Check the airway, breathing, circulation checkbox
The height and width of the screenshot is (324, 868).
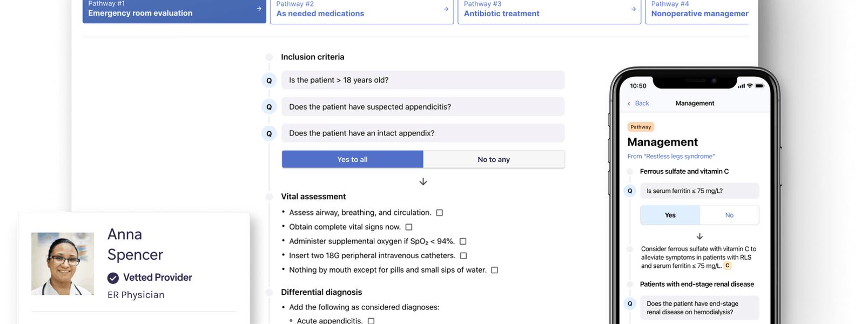coord(440,213)
